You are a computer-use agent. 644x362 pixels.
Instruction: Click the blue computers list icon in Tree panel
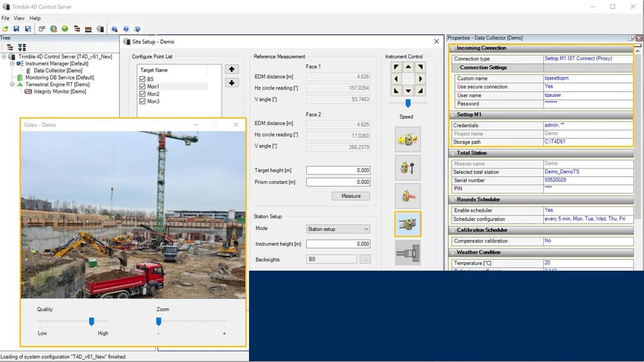click(22, 47)
